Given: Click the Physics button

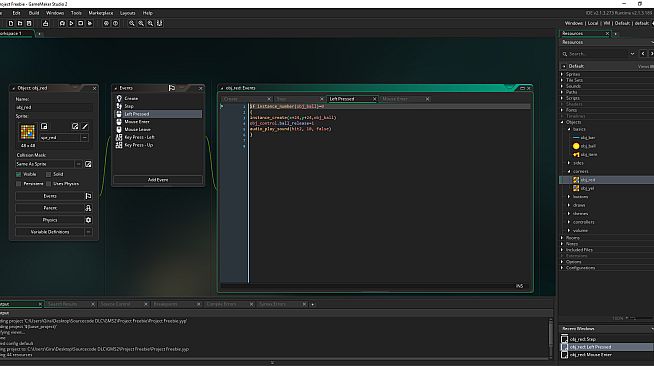Looking at the screenshot, I should point(50,220).
